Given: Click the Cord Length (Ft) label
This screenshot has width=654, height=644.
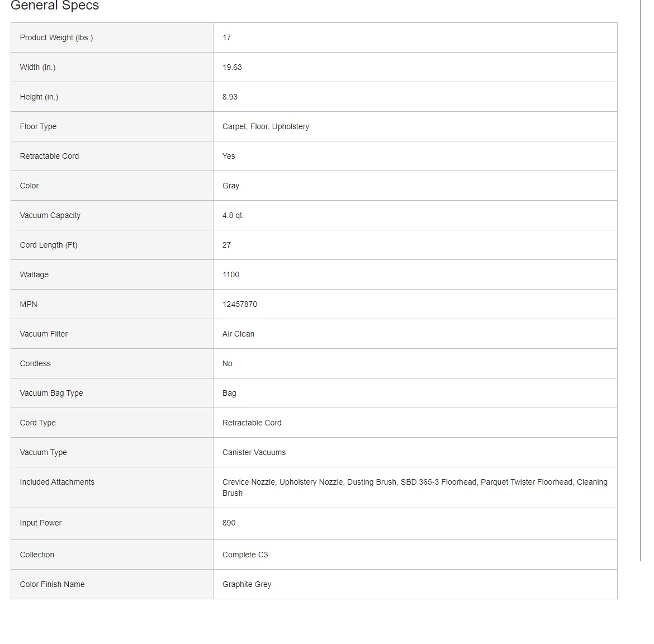Looking at the screenshot, I should [x=49, y=245].
